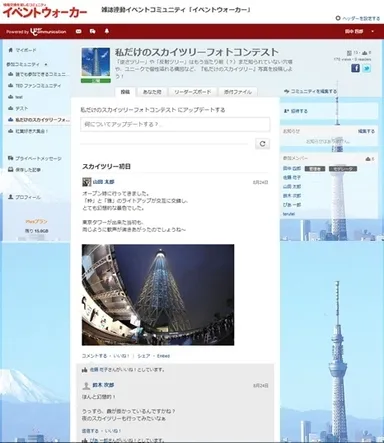The width and height of the screenshot is (384, 443).
Task: Open member 佐藤 花子 in member list
Action: [292, 177]
